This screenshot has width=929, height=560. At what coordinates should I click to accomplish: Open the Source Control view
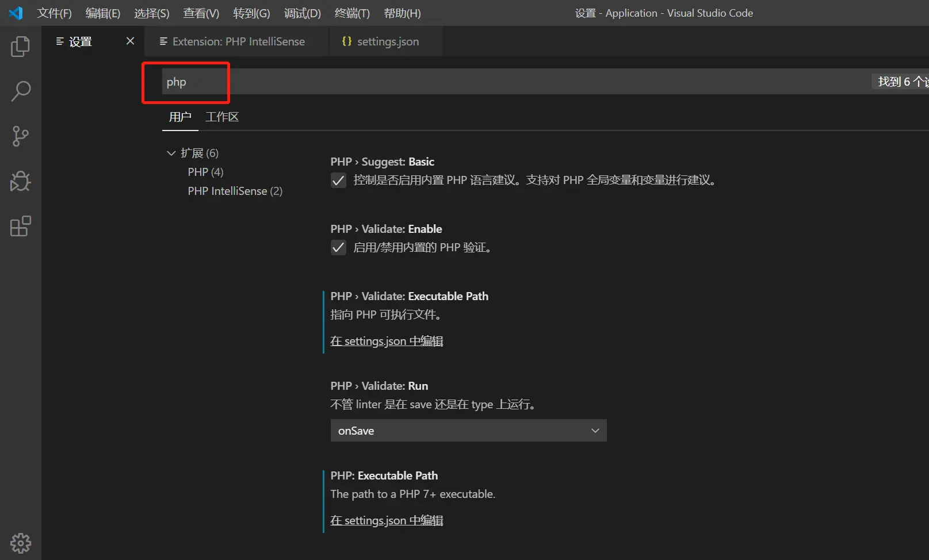[x=21, y=136]
